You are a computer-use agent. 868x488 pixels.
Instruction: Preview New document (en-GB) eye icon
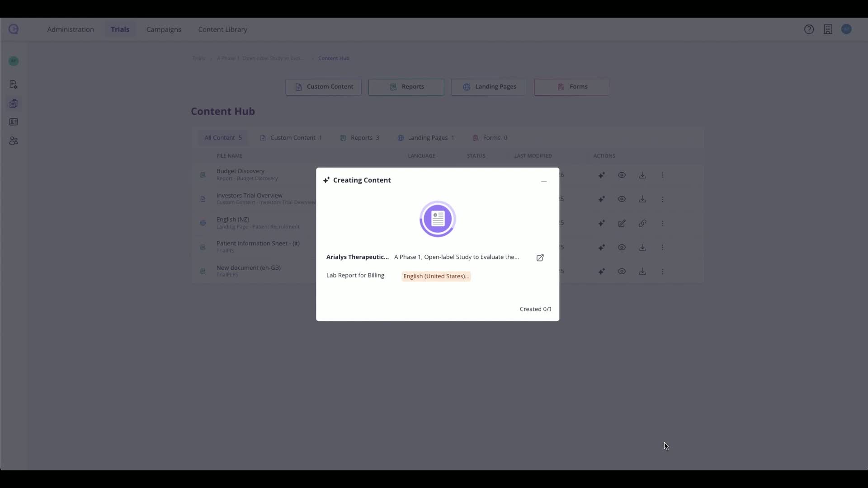tap(622, 272)
